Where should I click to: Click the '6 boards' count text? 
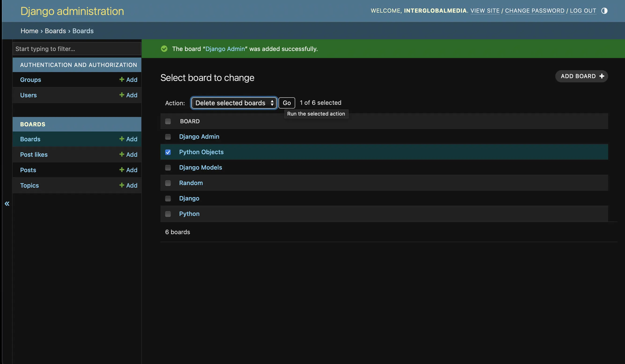pos(178,232)
